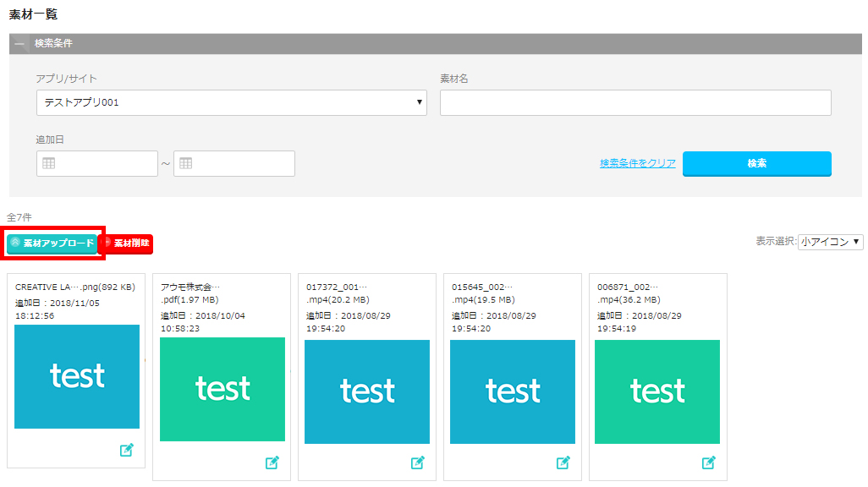Open the アプリ/サイト dropdown
Image resolution: width=868 pixels, height=487 pixels.
(231, 102)
